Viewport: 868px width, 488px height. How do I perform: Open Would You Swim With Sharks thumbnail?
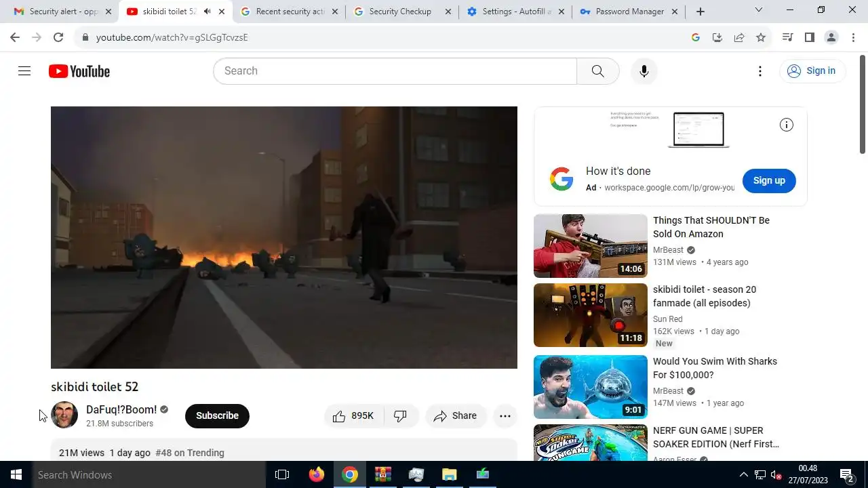pyautogui.click(x=591, y=387)
